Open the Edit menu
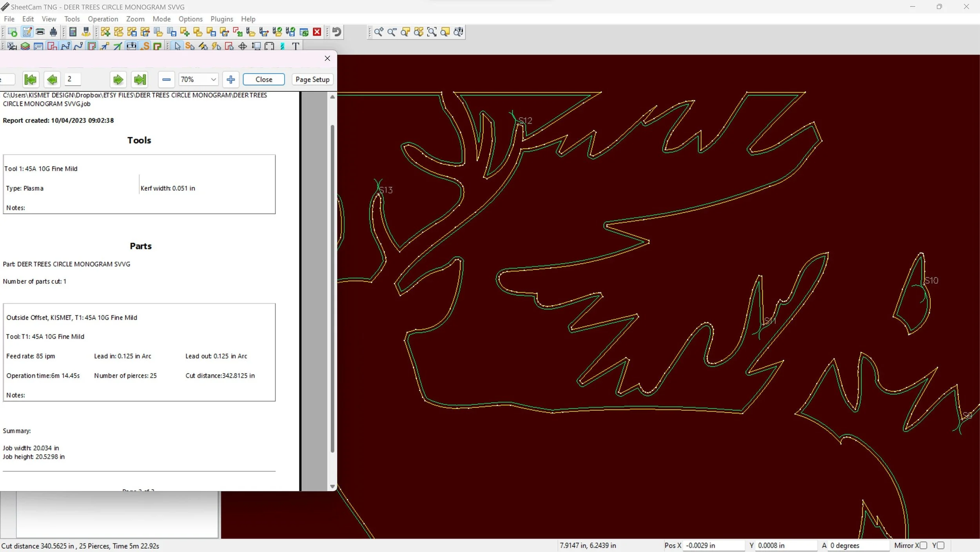Image resolution: width=980 pixels, height=552 pixels. coord(28,19)
